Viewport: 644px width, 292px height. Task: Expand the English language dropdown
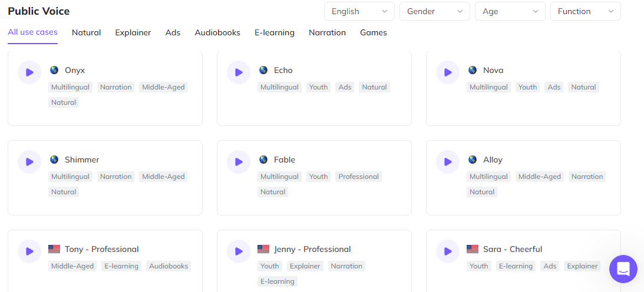359,12
